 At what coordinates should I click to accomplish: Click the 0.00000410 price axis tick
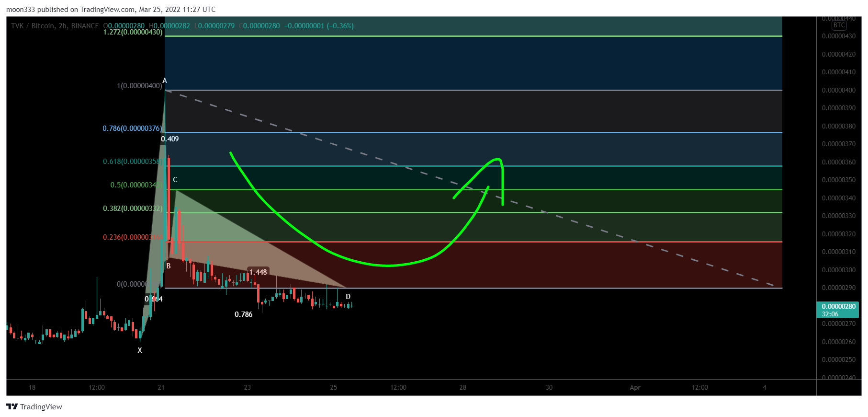point(839,72)
